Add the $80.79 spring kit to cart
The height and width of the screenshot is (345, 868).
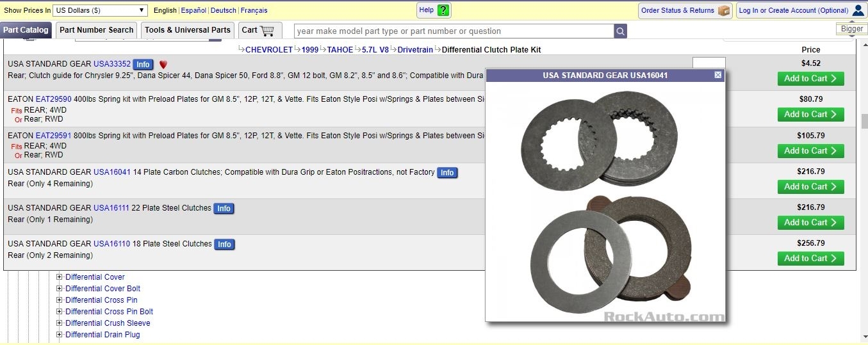point(810,115)
